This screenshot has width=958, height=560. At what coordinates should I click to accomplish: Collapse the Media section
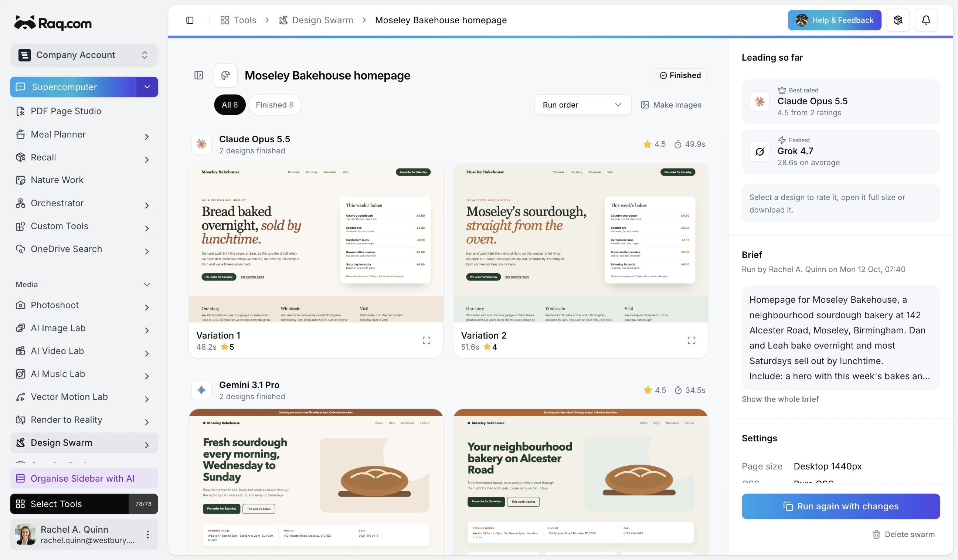click(x=147, y=284)
